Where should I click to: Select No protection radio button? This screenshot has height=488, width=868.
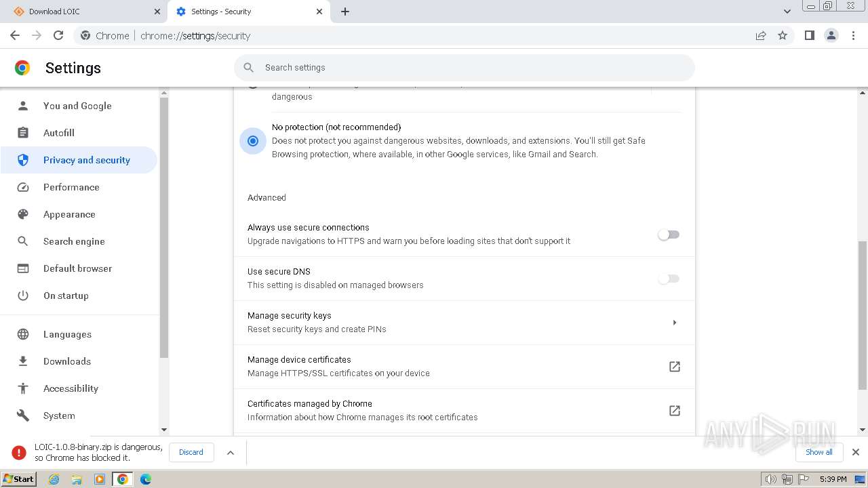253,141
